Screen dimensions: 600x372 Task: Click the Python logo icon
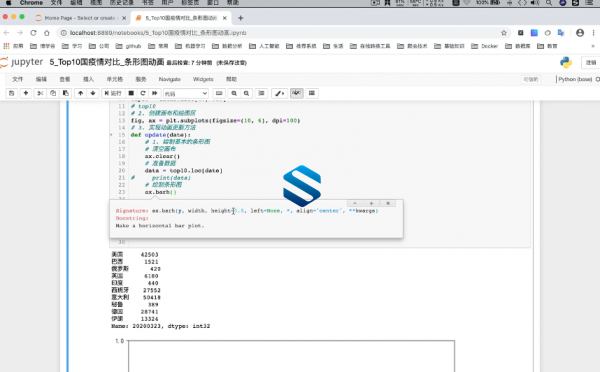tap(566, 62)
